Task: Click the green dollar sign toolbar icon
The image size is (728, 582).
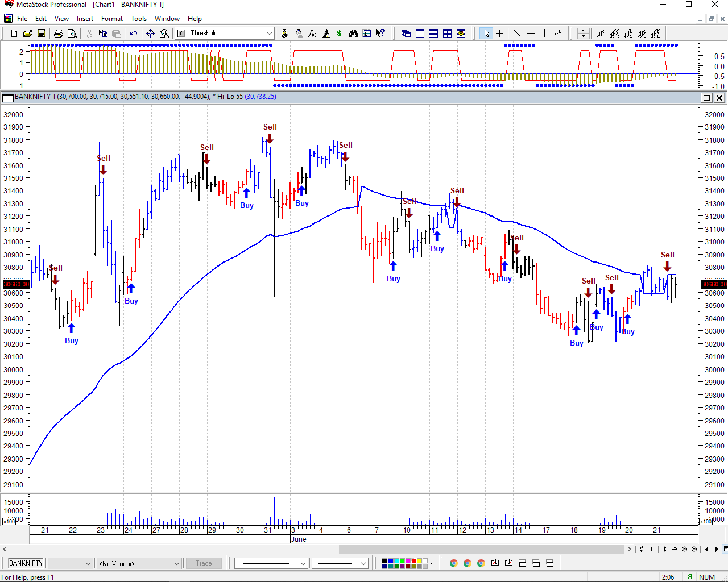Action: pyautogui.click(x=340, y=34)
